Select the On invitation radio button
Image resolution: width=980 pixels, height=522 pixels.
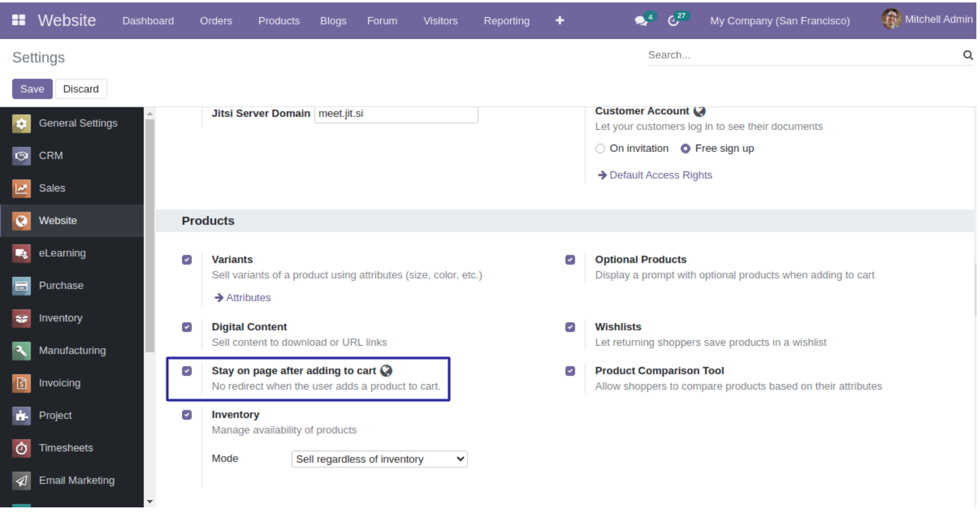coord(600,149)
